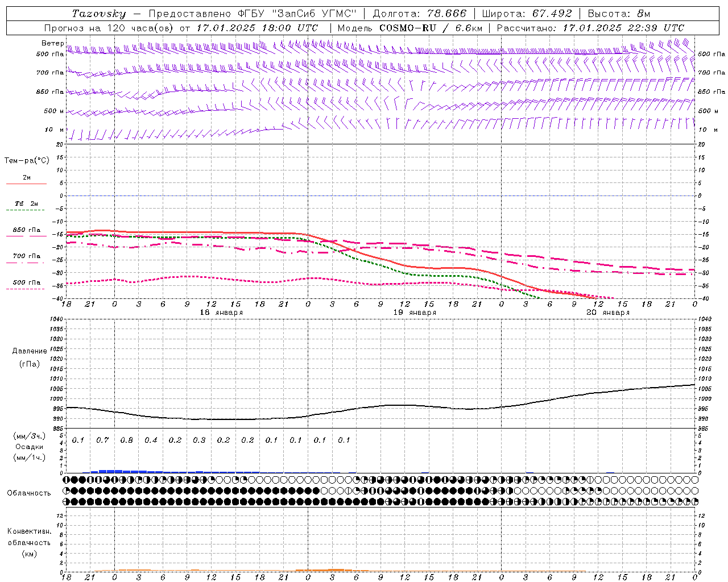This screenshot has height=582, width=728.
Task: Click the 18 января date label
Action: [x=221, y=313]
